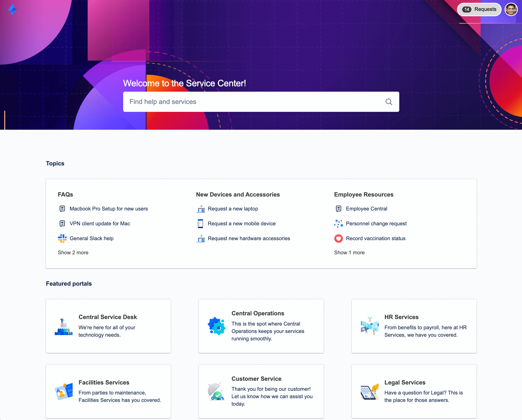Image resolution: width=522 pixels, height=420 pixels.
Task: Click the Legal Services portal icon
Action: pyautogui.click(x=369, y=391)
